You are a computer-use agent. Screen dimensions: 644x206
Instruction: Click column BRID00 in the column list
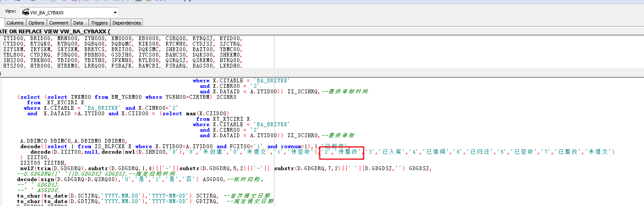tap(40, 38)
